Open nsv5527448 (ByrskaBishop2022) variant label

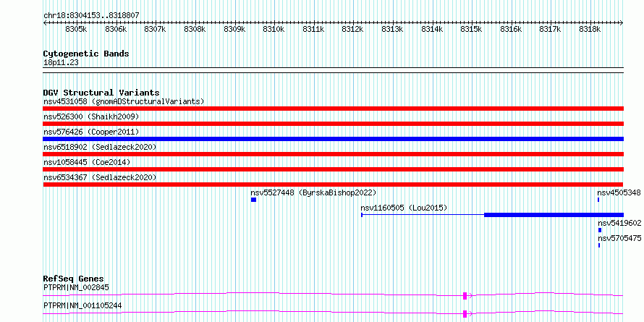tap(313, 192)
